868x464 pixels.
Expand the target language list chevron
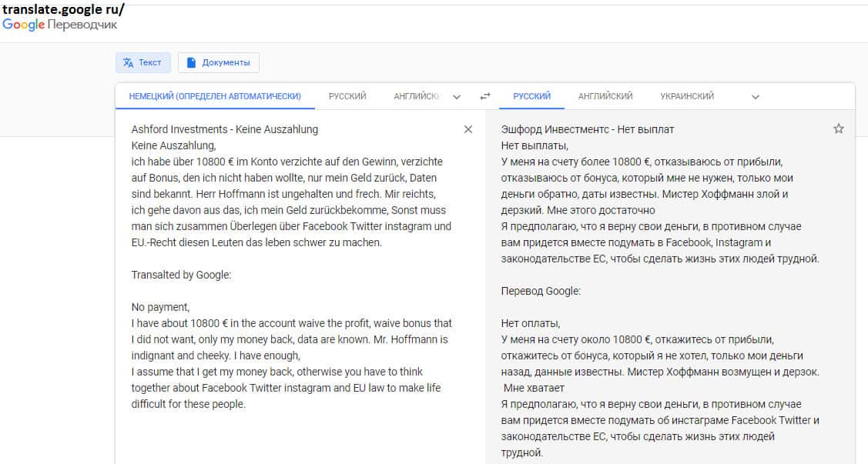coord(756,97)
